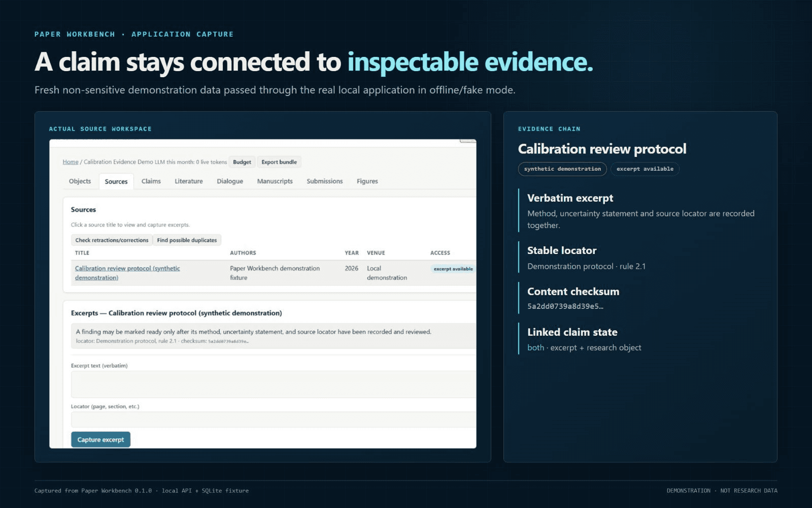Click the 2026 year cell

point(352,268)
